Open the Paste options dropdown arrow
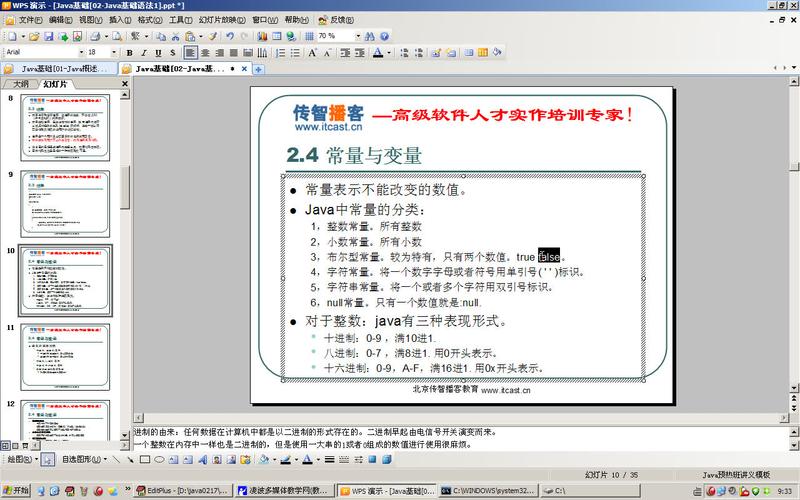The height and width of the screenshot is (500, 800). 200,36
